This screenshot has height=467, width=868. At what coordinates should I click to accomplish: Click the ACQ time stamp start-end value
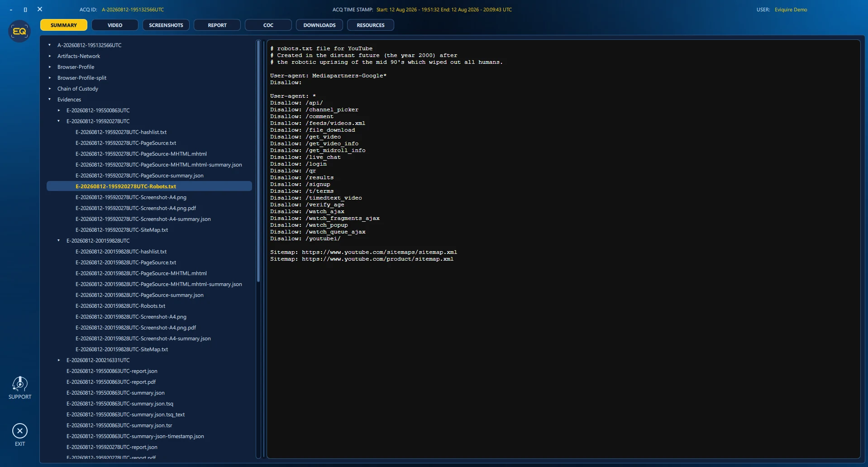(x=444, y=10)
